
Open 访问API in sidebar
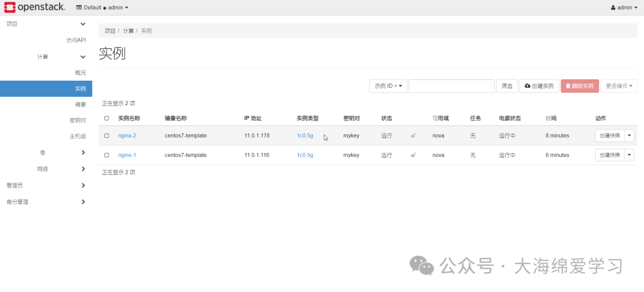tap(76, 40)
